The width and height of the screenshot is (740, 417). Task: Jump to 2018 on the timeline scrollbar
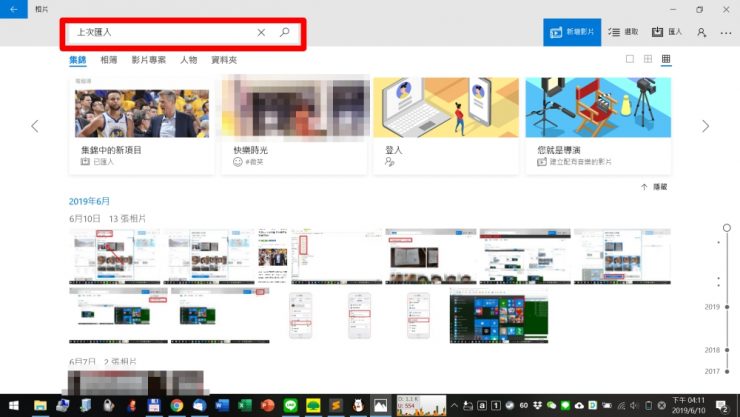(713, 350)
